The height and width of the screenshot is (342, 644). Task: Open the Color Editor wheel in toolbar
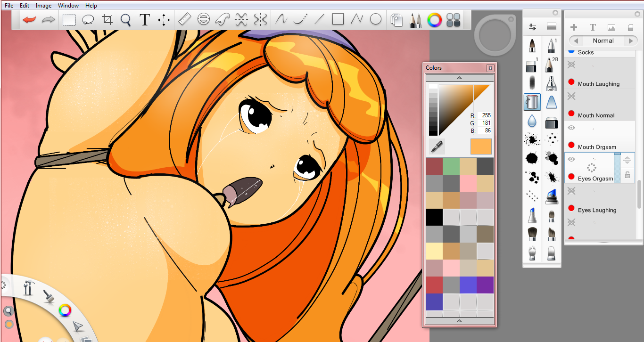click(434, 20)
